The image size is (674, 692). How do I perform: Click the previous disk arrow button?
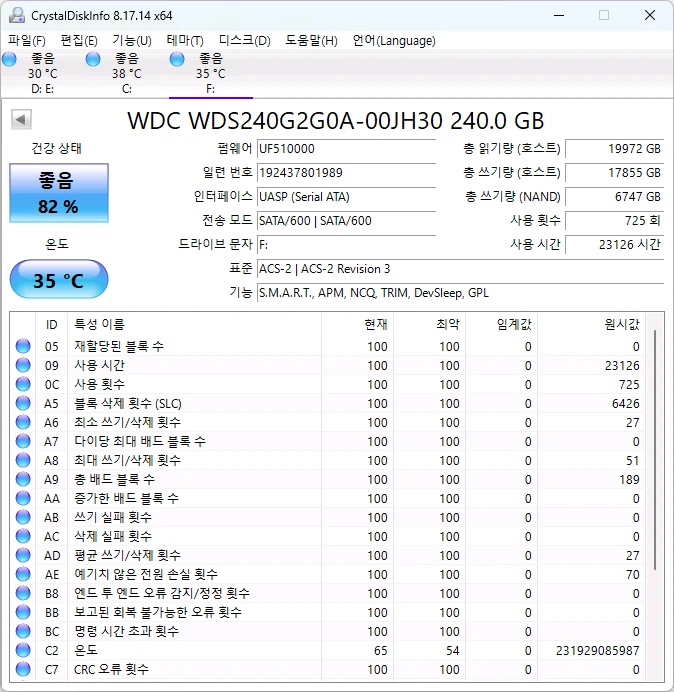(x=21, y=119)
